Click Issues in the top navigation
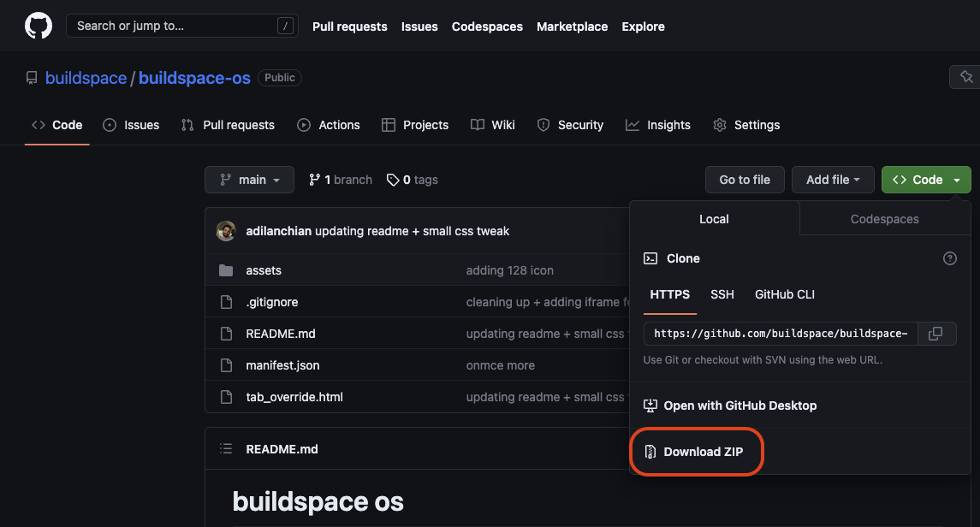Screen dimensions: 980x527 point(419,27)
